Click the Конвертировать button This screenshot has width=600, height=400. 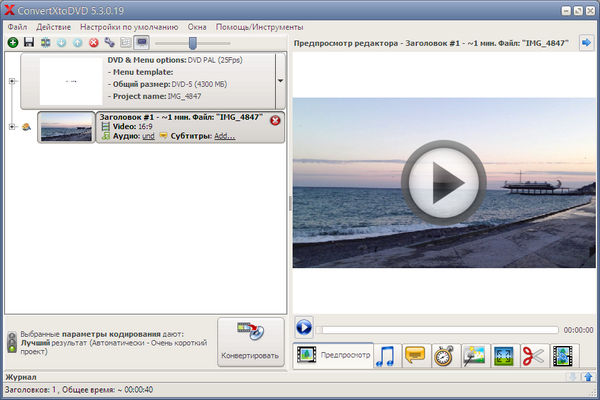click(251, 343)
